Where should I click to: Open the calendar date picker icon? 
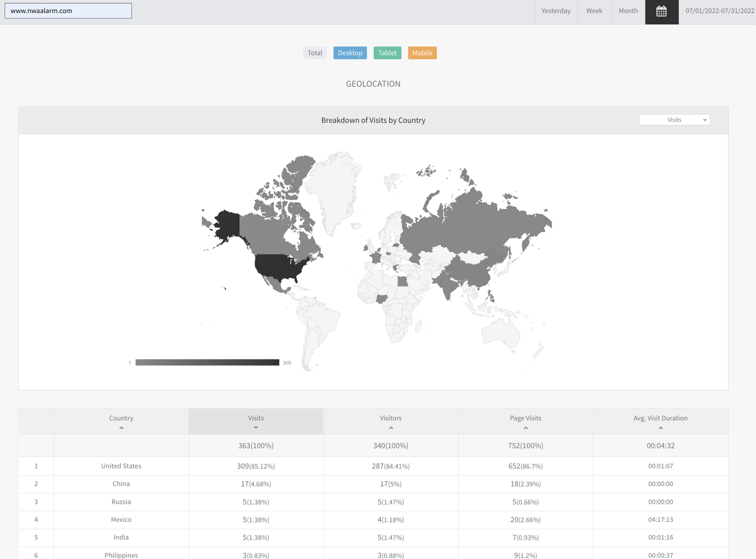[661, 11]
